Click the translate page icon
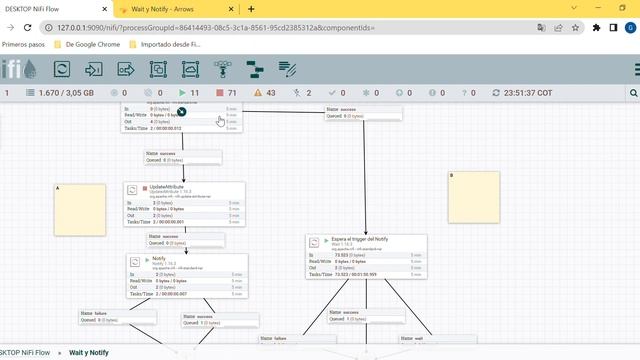This screenshot has width=640, height=360. coord(541,28)
